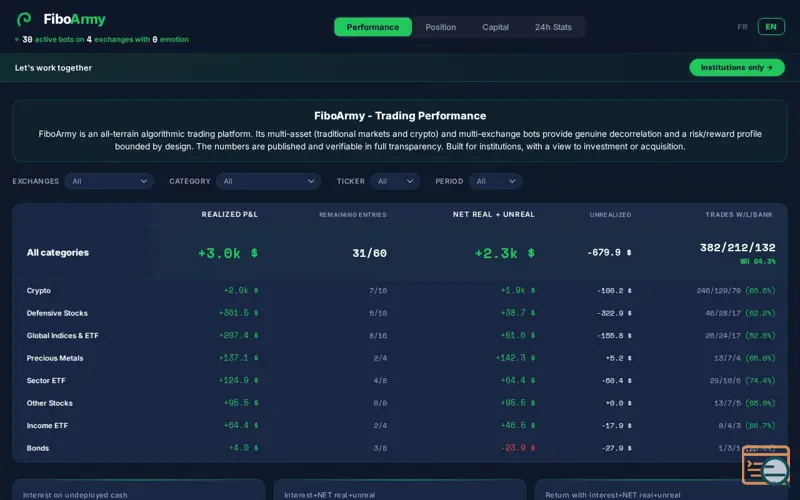Image resolution: width=800 pixels, height=500 pixels.
Task: Select the Income ETF row
Action: coord(400,425)
